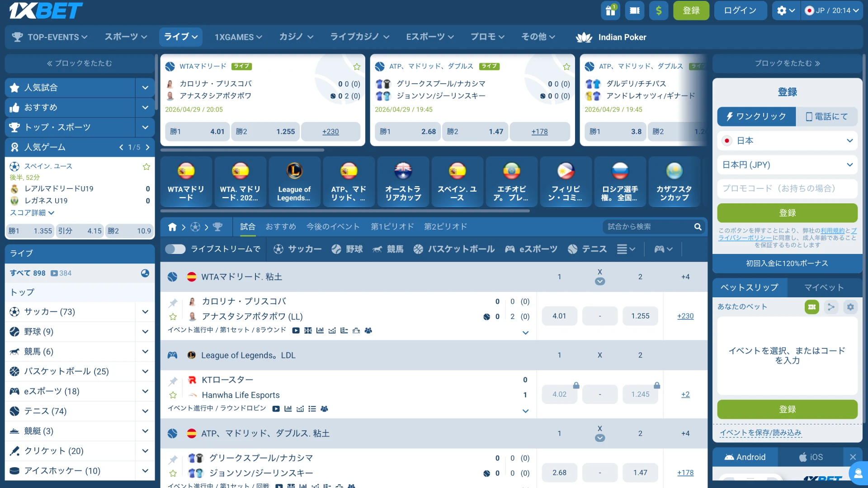Close the Android/iOS app panel
The image size is (868, 488).
click(853, 457)
